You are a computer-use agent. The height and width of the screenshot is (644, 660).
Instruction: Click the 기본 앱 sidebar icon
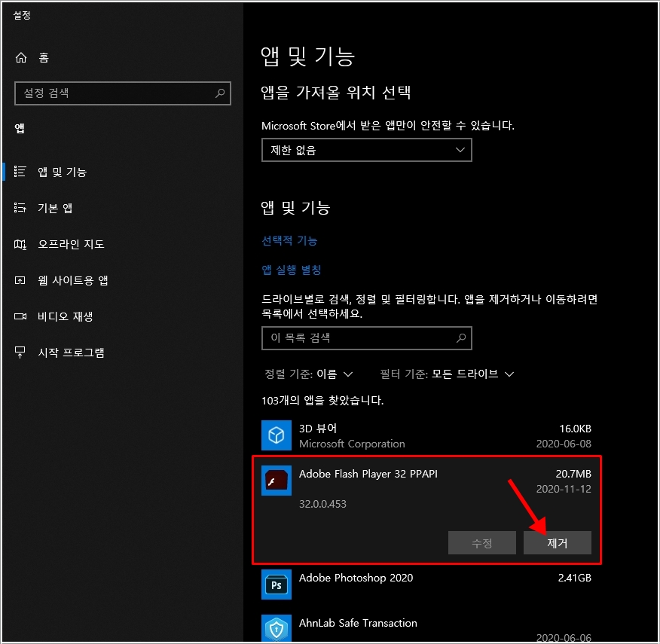point(20,208)
